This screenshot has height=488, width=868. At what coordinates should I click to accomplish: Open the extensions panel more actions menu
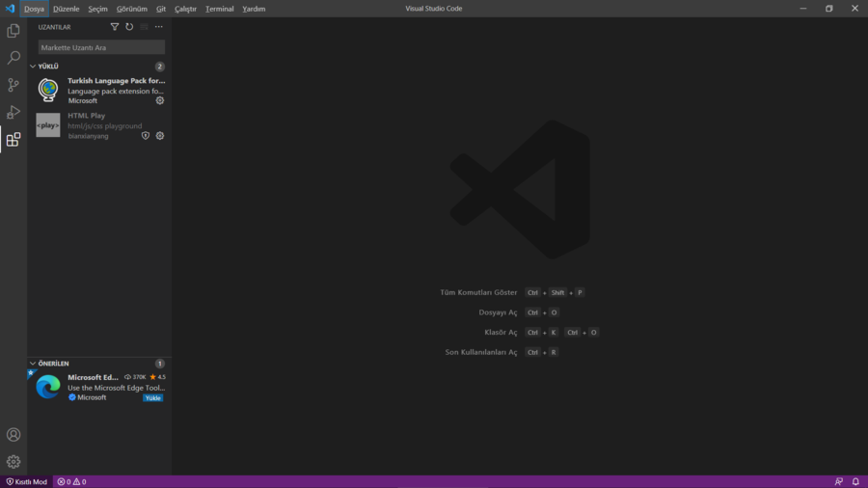coord(159,27)
